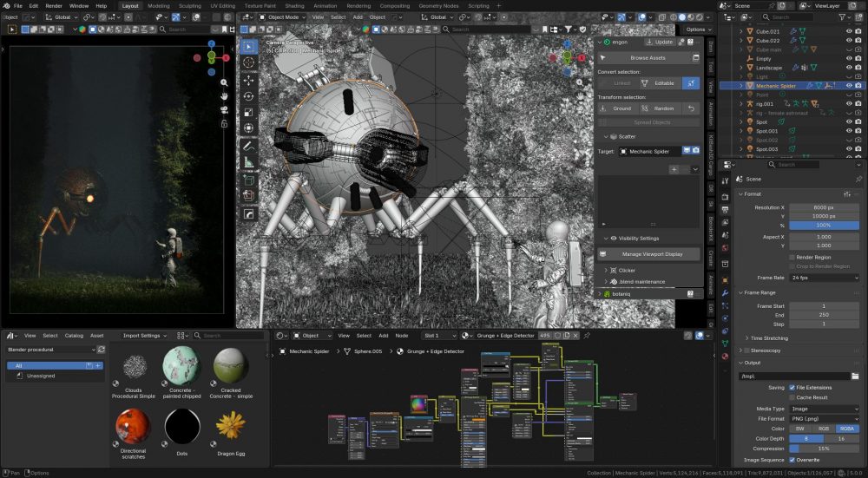Select the Rotate tool in viewport toolbar
The width and height of the screenshot is (868, 478).
coord(249,95)
